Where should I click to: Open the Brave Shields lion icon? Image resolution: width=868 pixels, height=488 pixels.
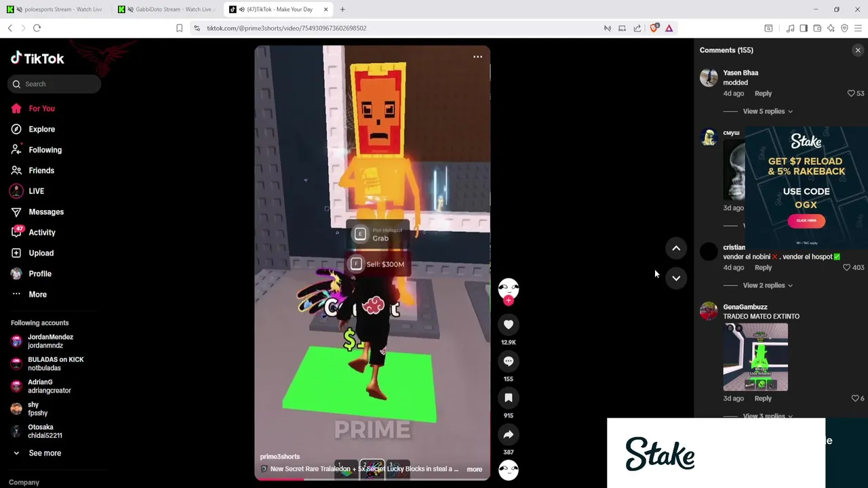click(x=654, y=28)
